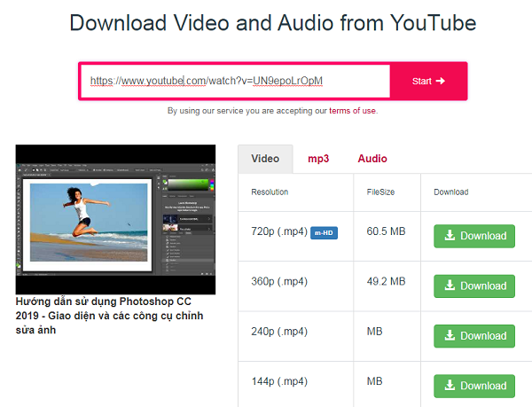Click the Start button with arrow
The height and width of the screenshot is (407, 532).
click(428, 81)
